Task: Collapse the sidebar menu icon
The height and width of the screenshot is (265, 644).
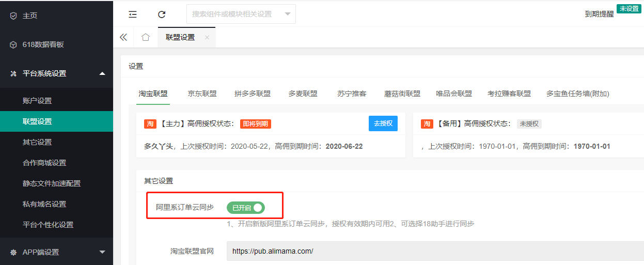Action: (133, 14)
